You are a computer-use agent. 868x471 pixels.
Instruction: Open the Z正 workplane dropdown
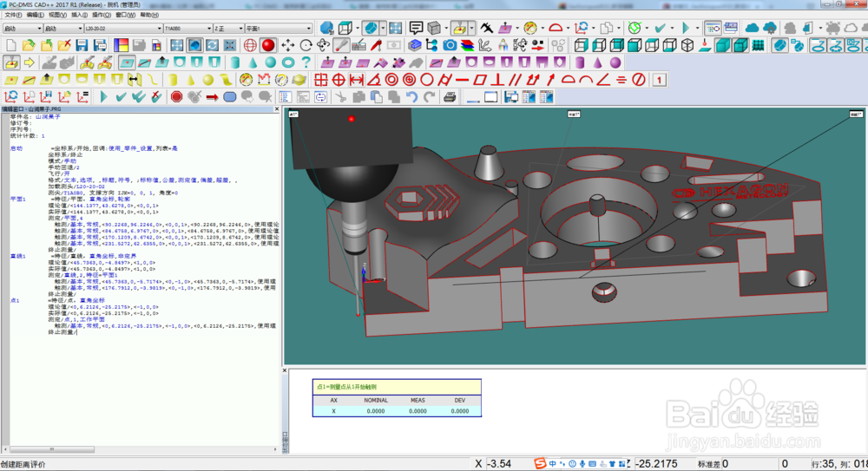[240, 29]
